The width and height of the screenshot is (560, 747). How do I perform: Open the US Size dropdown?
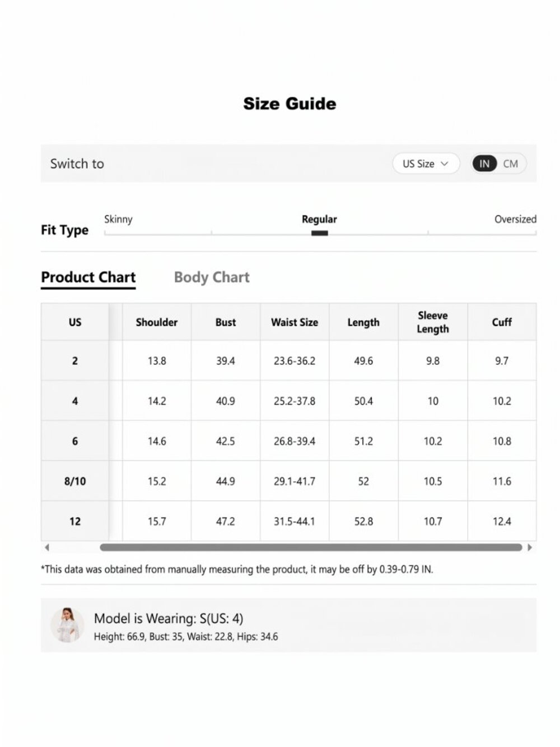click(x=426, y=164)
